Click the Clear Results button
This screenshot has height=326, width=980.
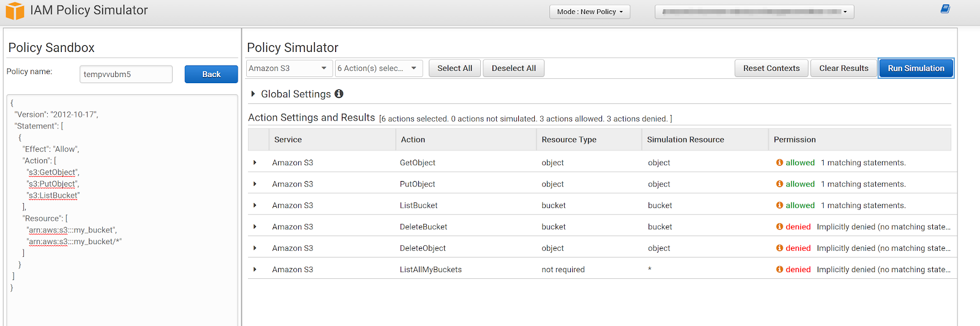pyautogui.click(x=843, y=69)
